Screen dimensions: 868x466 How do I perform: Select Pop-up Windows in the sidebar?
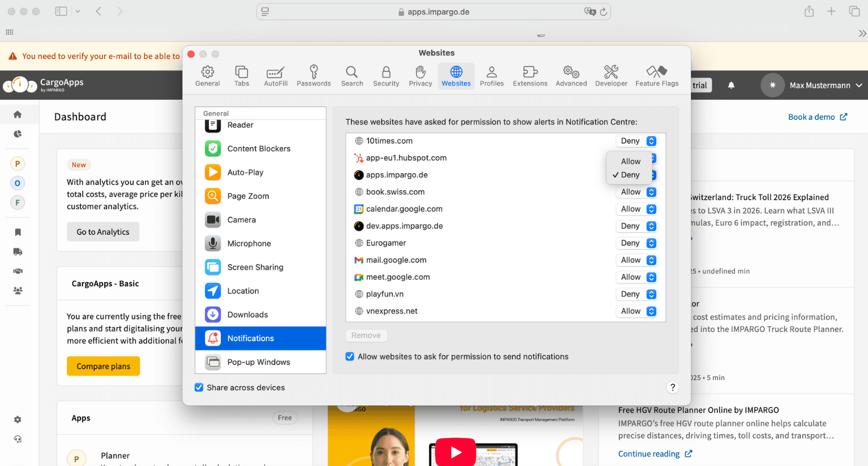click(260, 362)
